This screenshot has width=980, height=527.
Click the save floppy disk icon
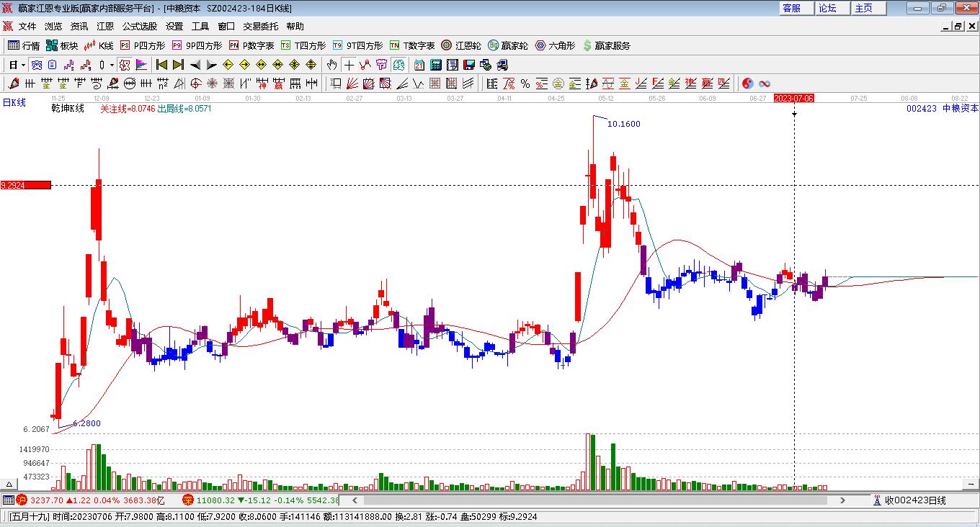click(x=469, y=65)
